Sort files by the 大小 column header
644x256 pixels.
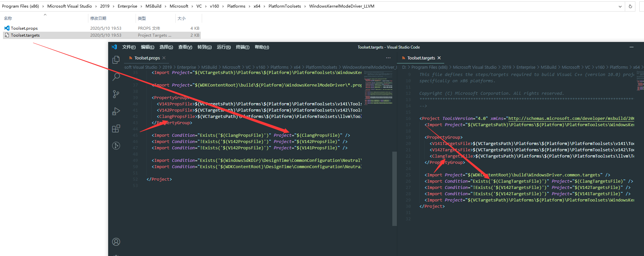188,18
